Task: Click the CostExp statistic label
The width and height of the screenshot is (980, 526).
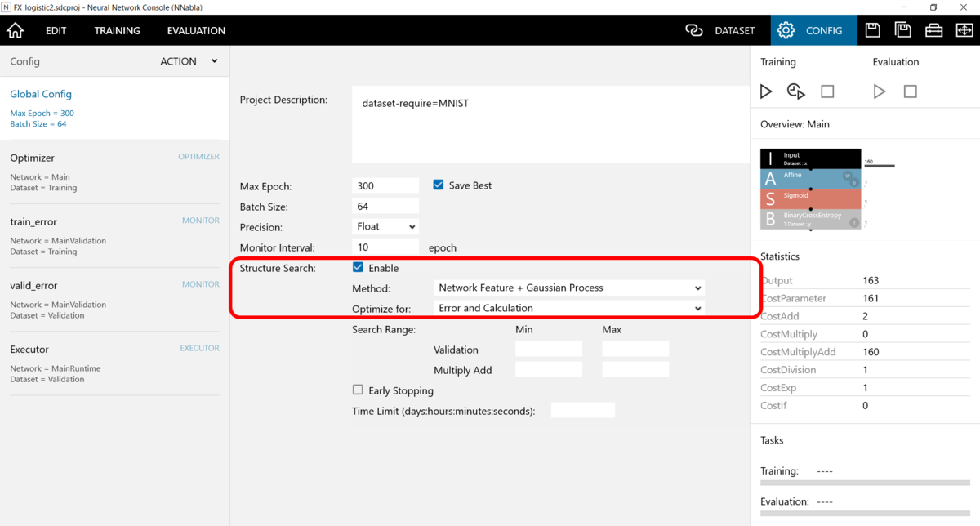Action: pyautogui.click(x=778, y=388)
